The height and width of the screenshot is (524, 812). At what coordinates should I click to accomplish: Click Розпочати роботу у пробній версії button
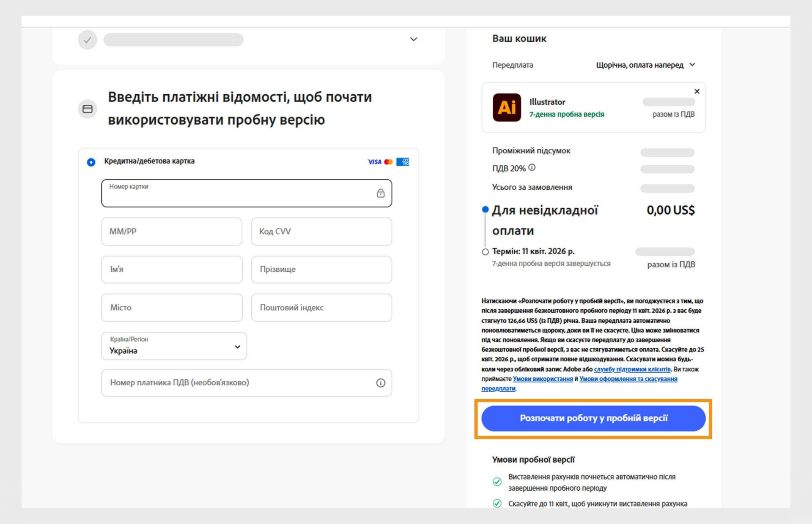[593, 418]
